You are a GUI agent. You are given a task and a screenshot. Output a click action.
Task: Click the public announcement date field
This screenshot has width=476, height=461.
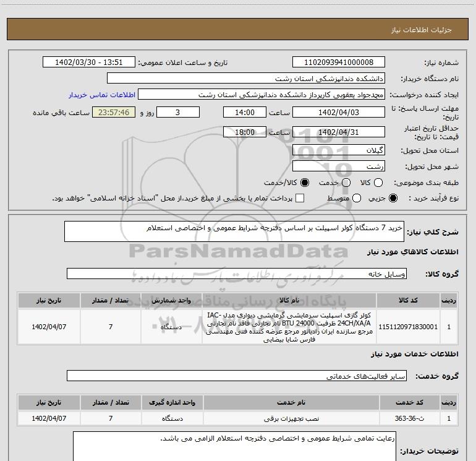[x=89, y=62]
